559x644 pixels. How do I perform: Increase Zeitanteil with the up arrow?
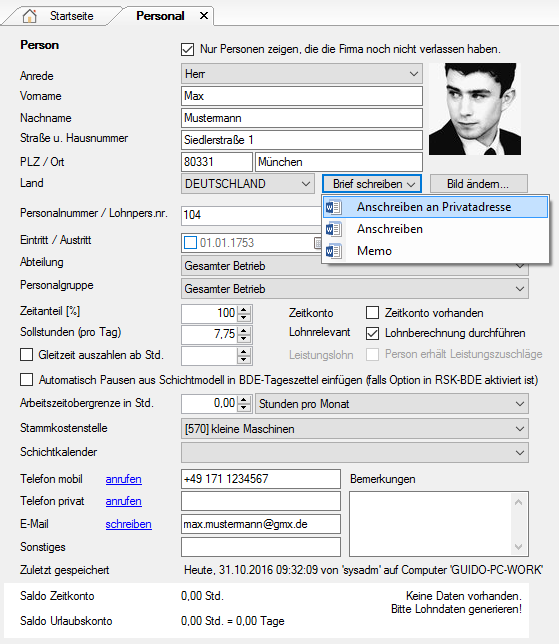click(x=244, y=310)
